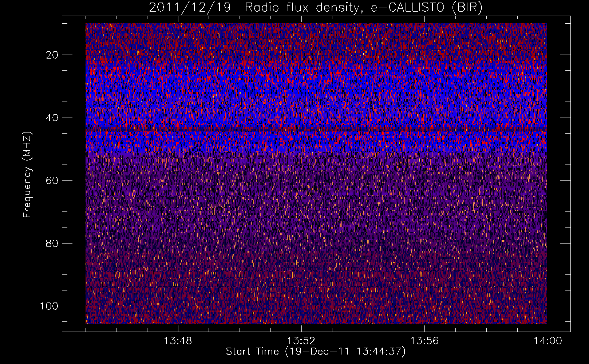
Task: Click the 13:52 time tick label
Action: [x=301, y=341]
